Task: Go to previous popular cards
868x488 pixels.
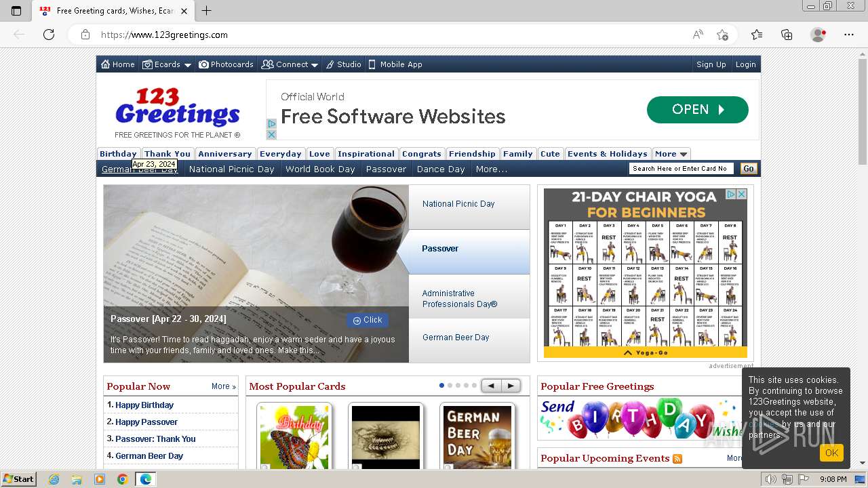Action: pyautogui.click(x=491, y=386)
